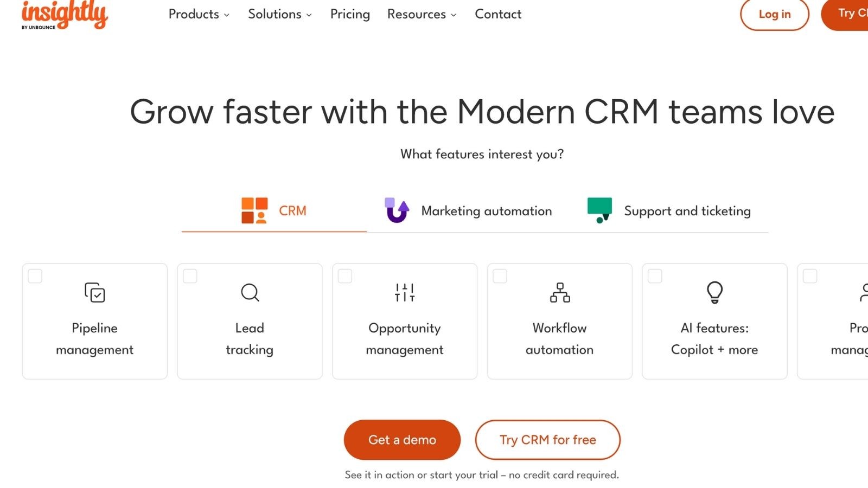Viewport: 868px width, 488px height.
Task: Click the Lead tracking magnifier icon
Action: pyautogui.click(x=249, y=293)
